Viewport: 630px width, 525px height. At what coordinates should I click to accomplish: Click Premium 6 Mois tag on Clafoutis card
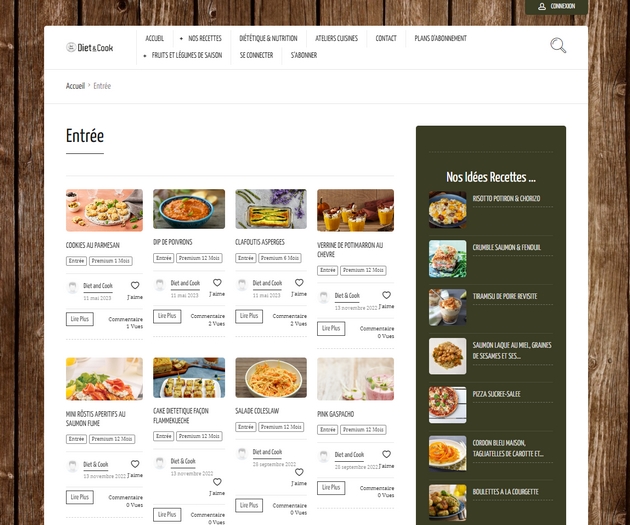tap(280, 258)
